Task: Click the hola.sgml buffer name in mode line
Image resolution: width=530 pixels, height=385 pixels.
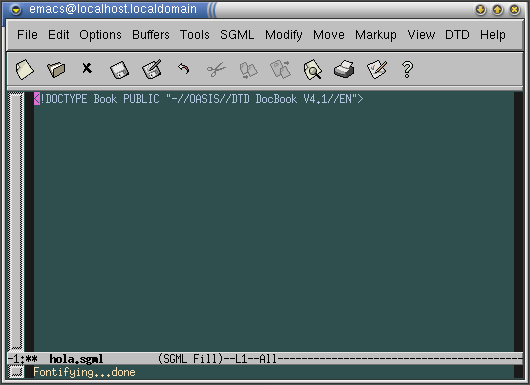Action: click(x=76, y=359)
